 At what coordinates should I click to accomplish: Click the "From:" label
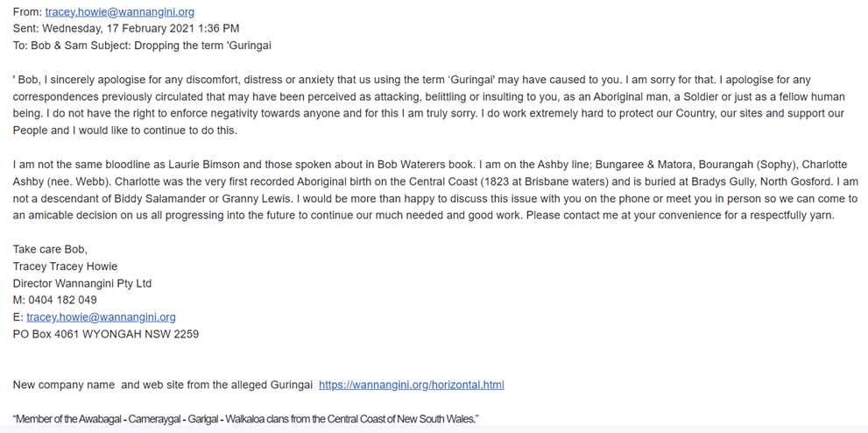[27, 12]
